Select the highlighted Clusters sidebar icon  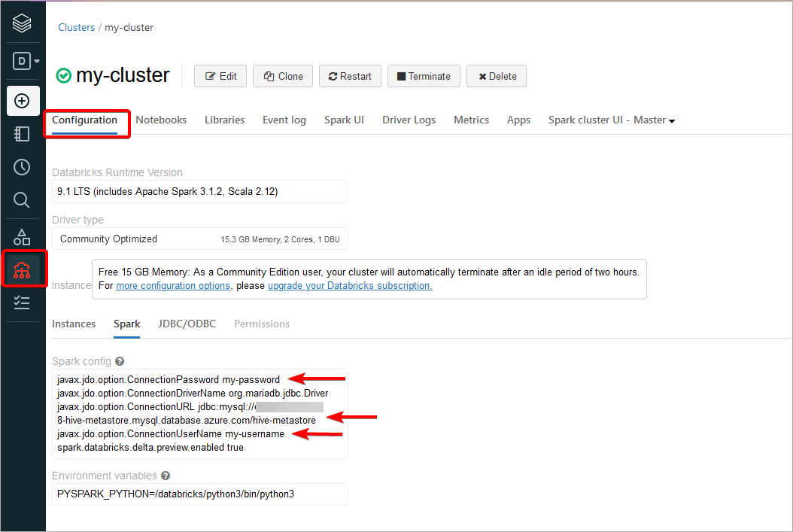coord(23,269)
